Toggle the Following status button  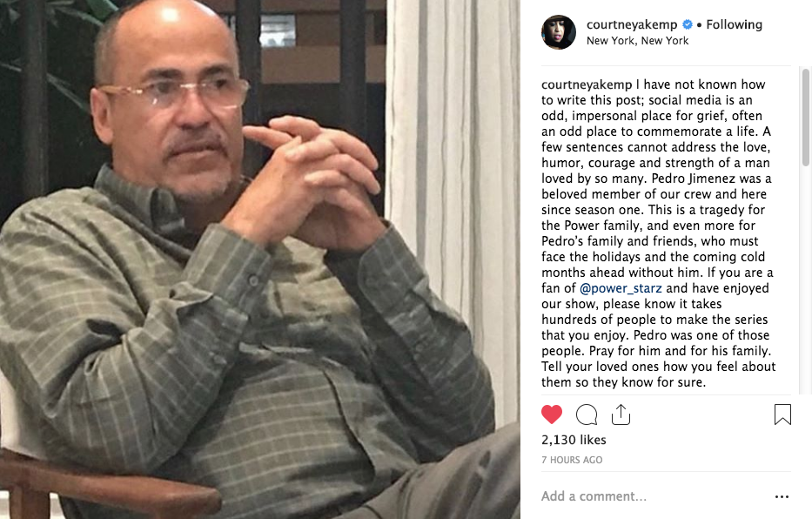735,24
